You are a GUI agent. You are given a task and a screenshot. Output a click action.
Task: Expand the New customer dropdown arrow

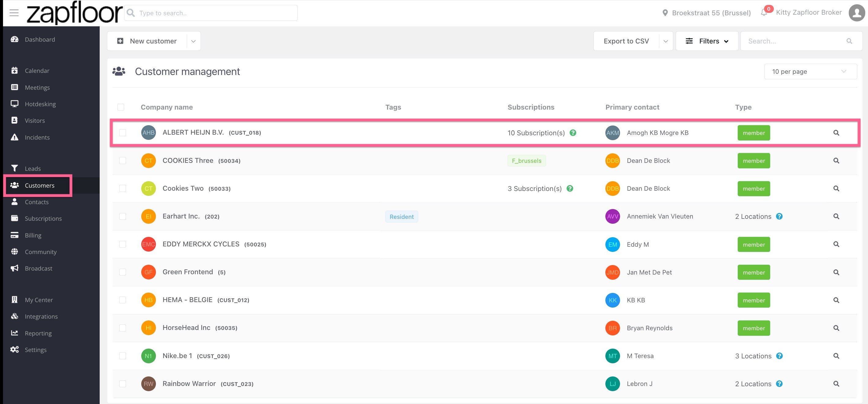[x=193, y=41]
